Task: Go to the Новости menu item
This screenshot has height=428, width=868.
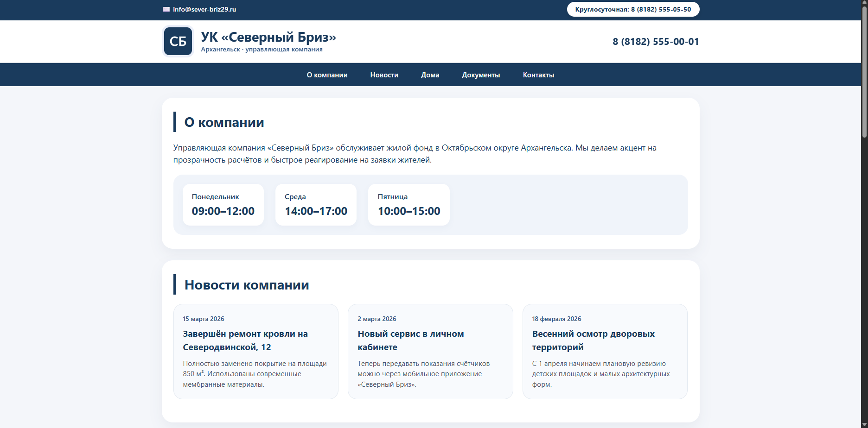Action: (x=384, y=75)
